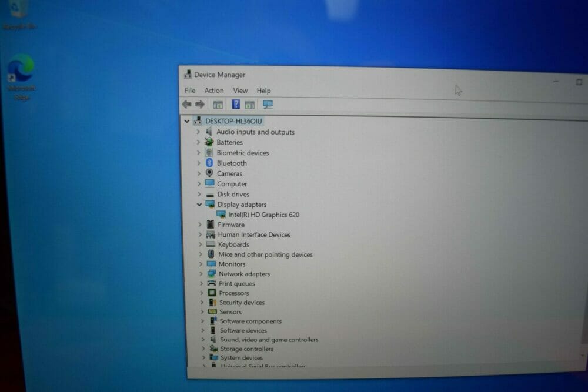Click the Scan for hardware changes monitor icon

(268, 105)
